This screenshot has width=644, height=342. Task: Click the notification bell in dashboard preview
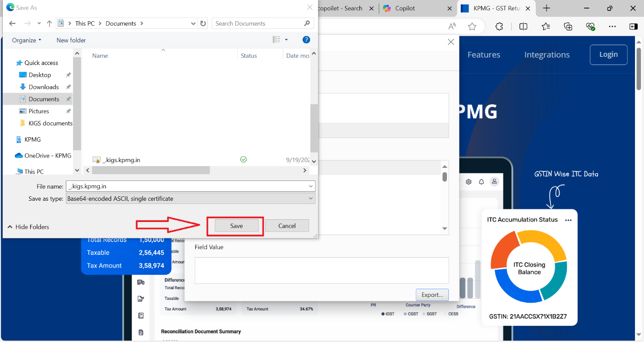[481, 182]
